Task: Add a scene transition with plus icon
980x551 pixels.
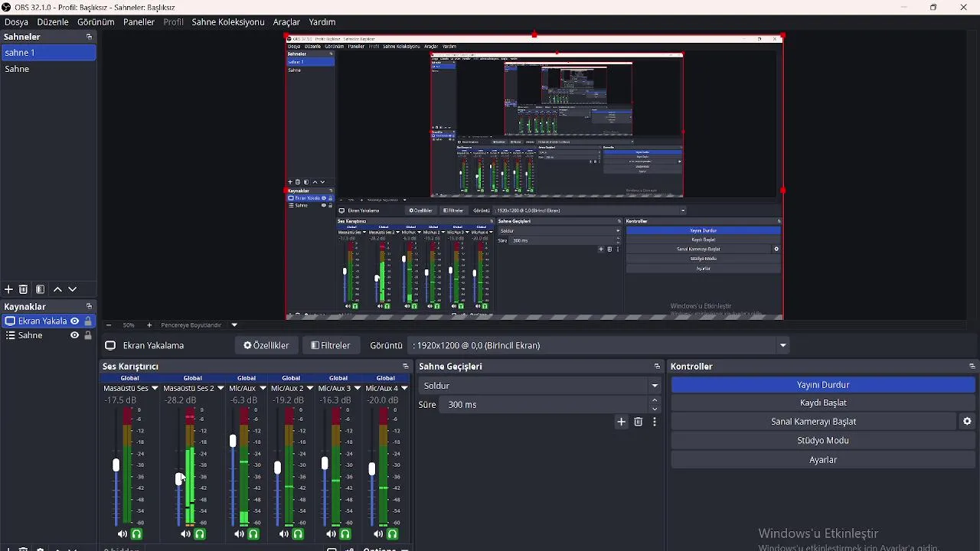Action: point(622,422)
